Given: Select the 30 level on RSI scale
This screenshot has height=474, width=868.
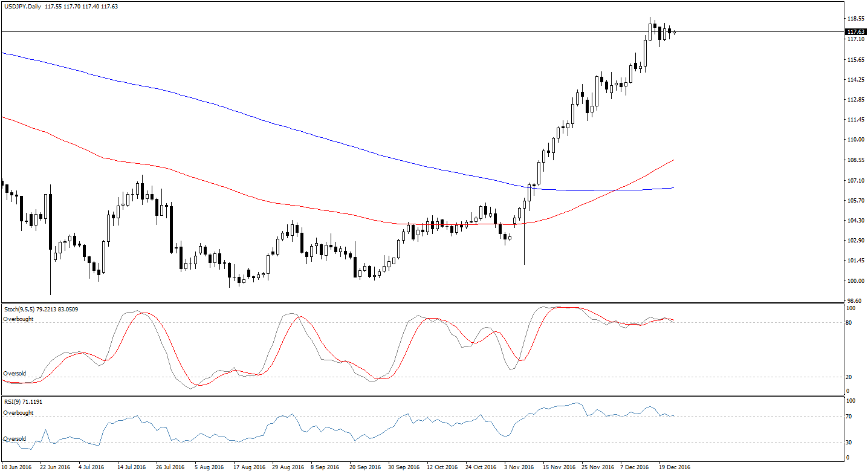Looking at the screenshot, I should point(849,442).
